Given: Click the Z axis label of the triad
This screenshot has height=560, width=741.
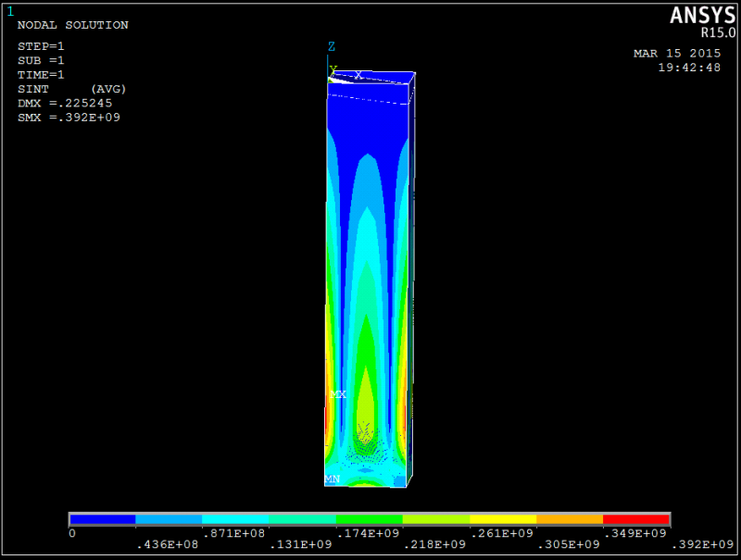Looking at the screenshot, I should coord(332,46).
